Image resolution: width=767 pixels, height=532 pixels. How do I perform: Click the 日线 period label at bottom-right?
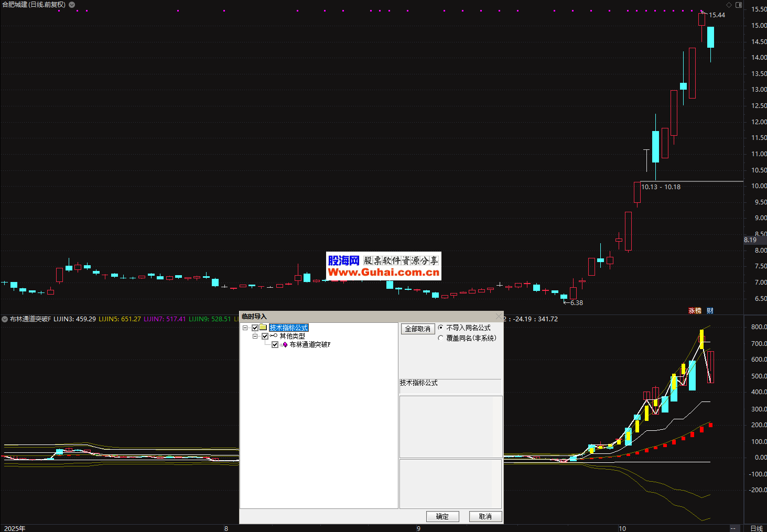pos(756,528)
